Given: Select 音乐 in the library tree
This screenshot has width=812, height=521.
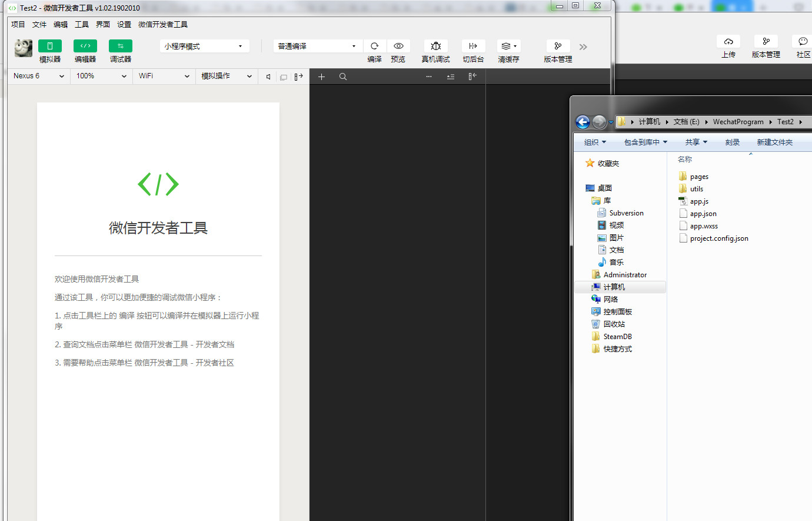Looking at the screenshot, I should coord(611,263).
